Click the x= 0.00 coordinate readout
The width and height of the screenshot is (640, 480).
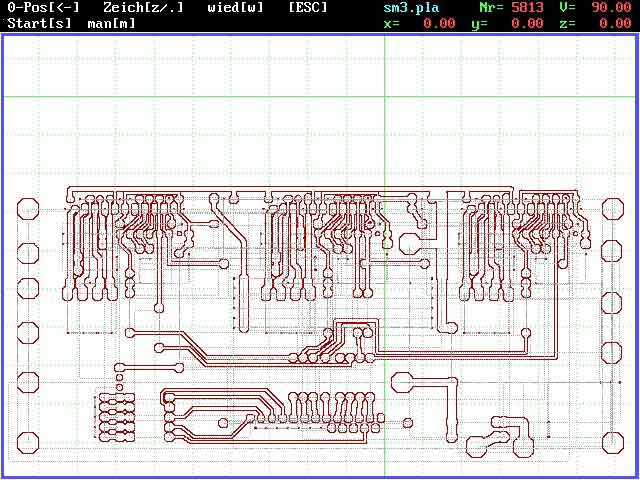coord(419,22)
